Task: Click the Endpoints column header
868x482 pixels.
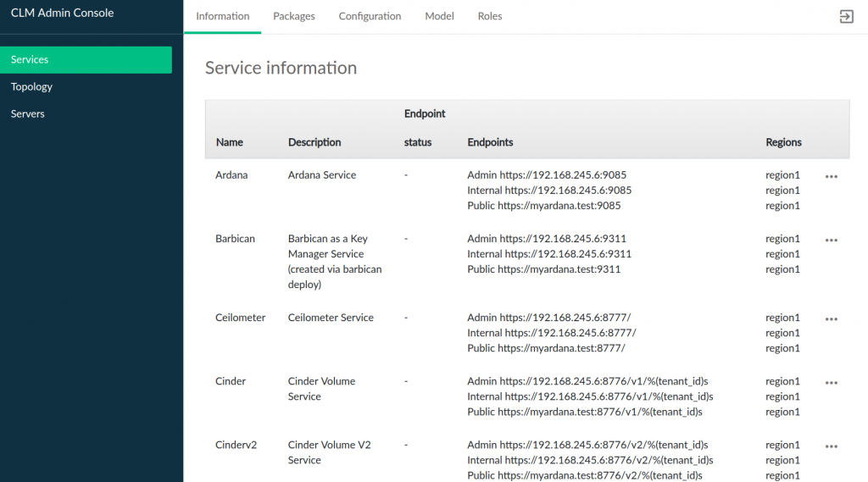Action: coord(490,142)
